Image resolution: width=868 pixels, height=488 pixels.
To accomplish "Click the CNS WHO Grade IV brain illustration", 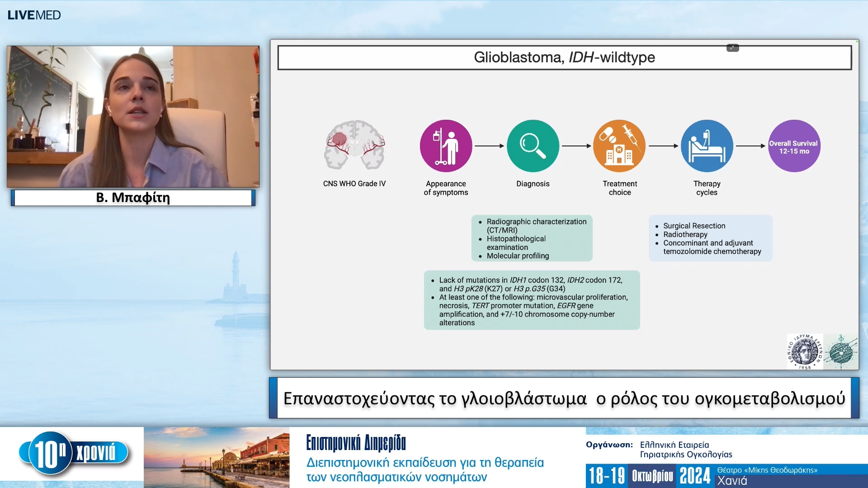I will point(354,145).
